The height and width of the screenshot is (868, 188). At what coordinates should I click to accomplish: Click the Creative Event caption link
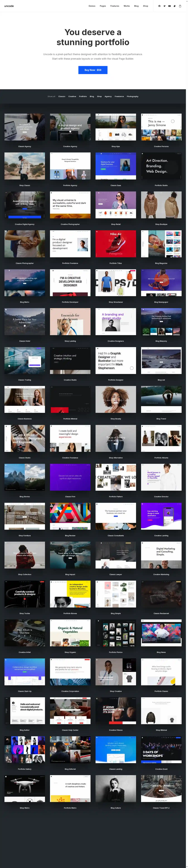(x=161, y=769)
